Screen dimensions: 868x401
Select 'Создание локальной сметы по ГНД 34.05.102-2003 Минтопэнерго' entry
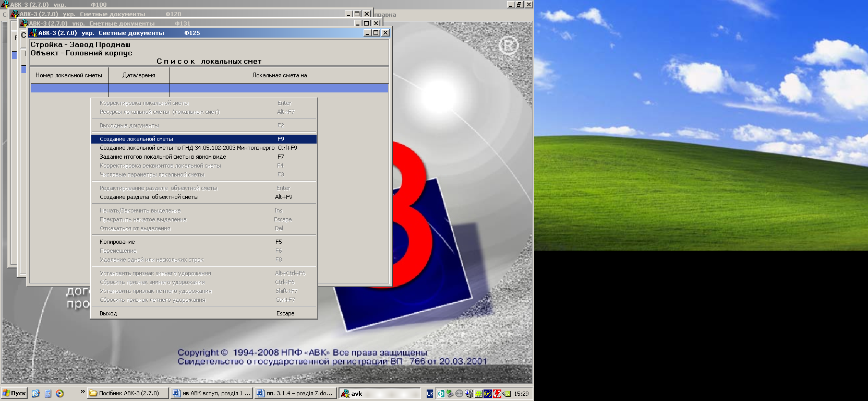(x=203, y=148)
